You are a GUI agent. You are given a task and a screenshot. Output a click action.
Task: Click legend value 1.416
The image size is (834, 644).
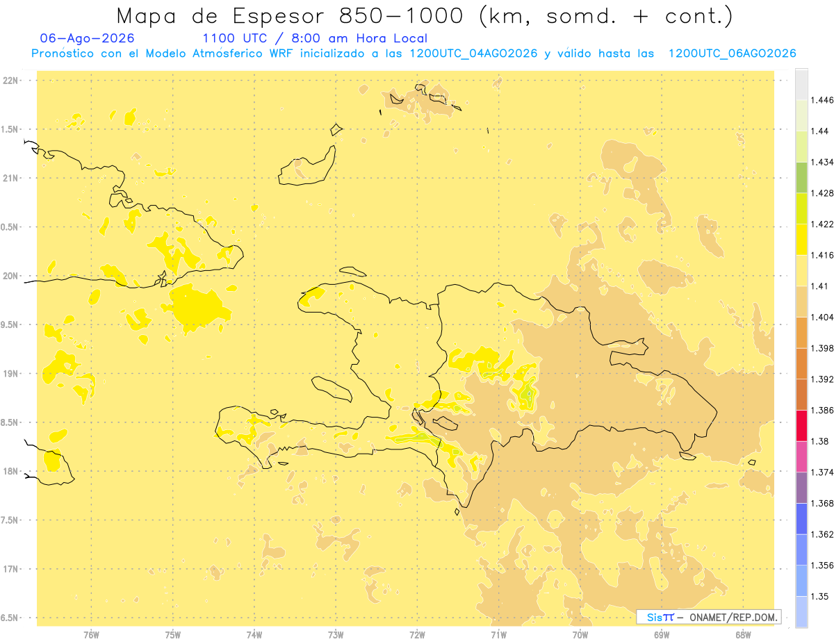pyautogui.click(x=822, y=255)
